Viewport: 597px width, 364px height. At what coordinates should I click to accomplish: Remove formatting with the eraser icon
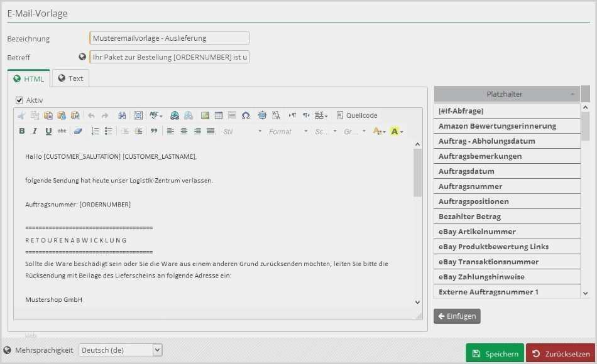pos(78,131)
